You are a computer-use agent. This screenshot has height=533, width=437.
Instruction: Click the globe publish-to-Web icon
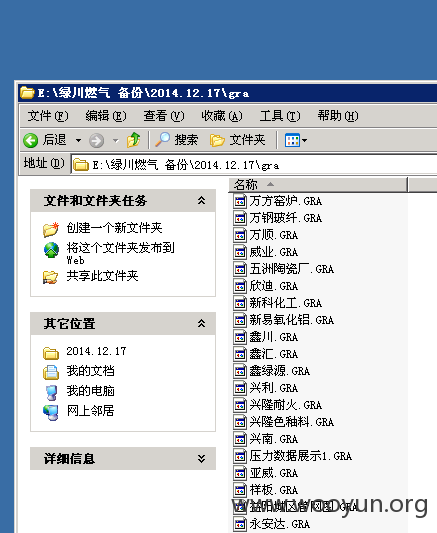51,250
